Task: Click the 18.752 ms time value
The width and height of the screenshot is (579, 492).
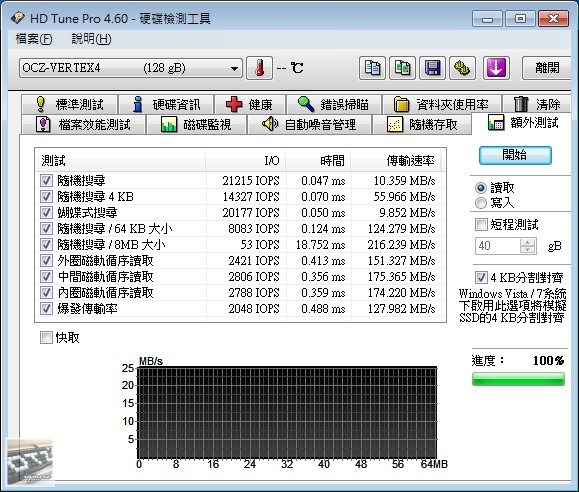Action: pos(321,245)
